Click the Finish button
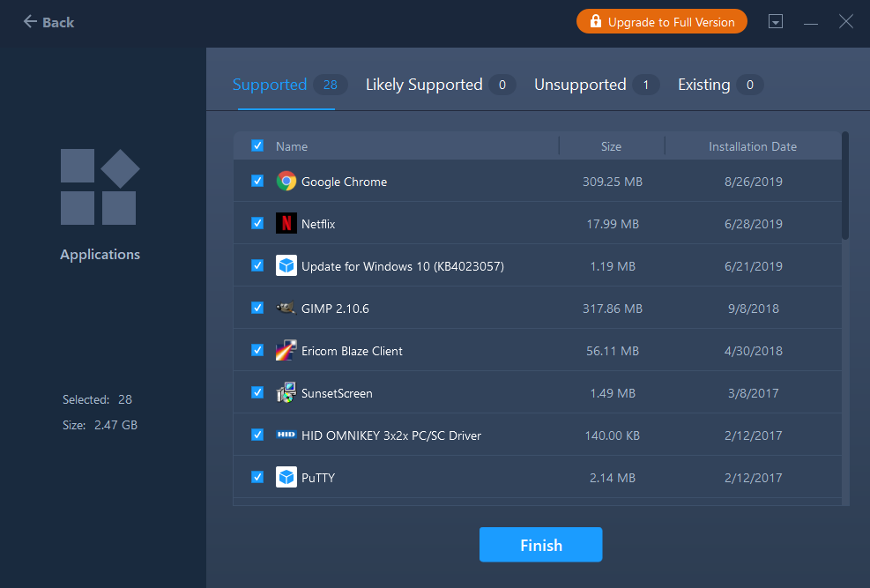This screenshot has height=588, width=870. pyautogui.click(x=540, y=545)
